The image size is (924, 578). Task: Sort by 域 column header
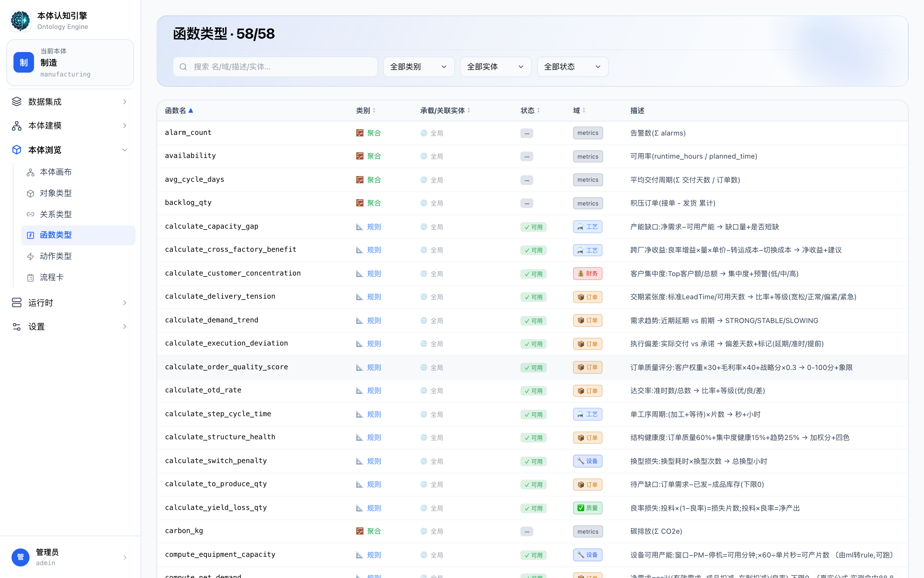click(x=579, y=110)
